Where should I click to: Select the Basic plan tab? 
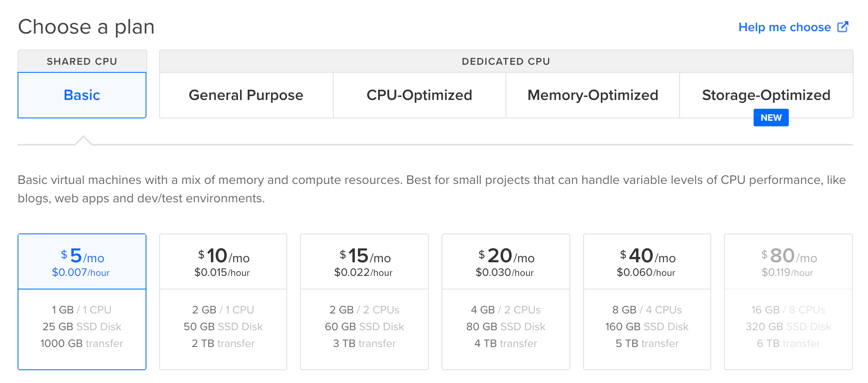82,95
